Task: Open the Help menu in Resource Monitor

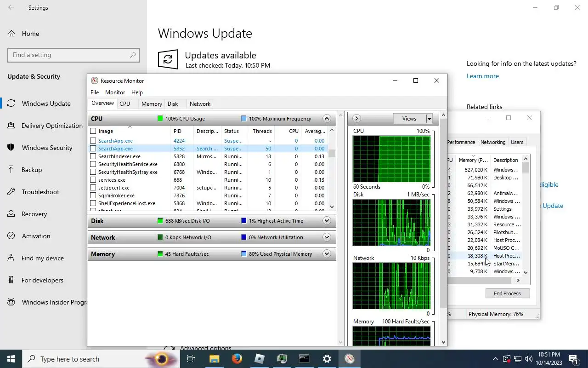Action: [x=137, y=92]
